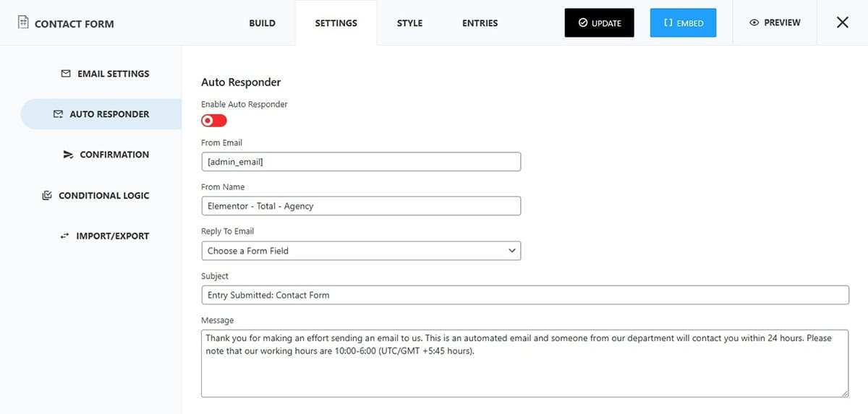This screenshot has width=868, height=414.
Task: Click the Reply To Email chevron arrow
Action: (x=512, y=251)
